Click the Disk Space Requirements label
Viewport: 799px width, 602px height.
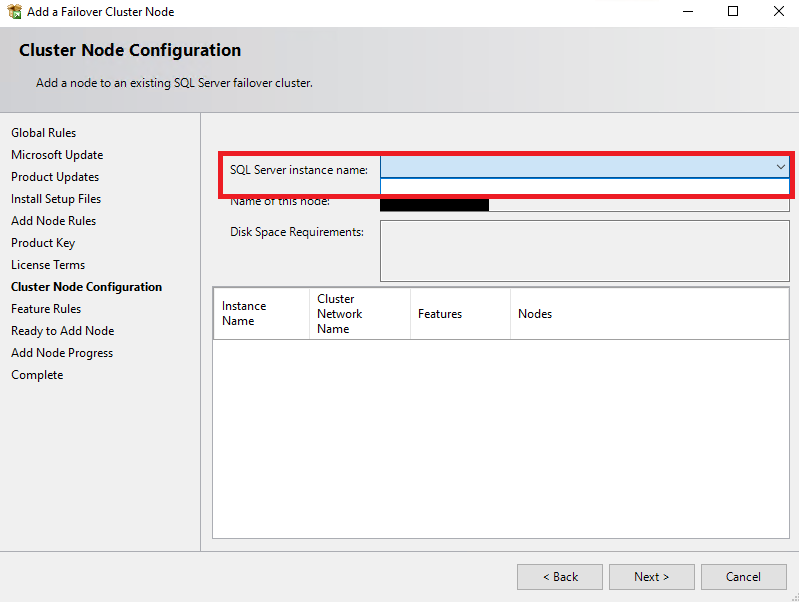click(x=297, y=232)
